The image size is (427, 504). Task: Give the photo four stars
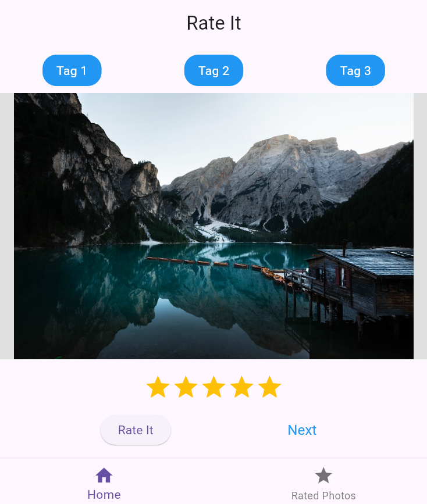[x=241, y=387]
